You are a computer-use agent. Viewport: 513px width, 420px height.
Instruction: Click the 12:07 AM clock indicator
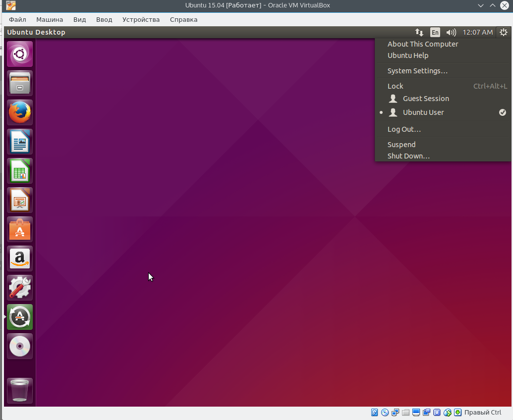click(x=477, y=32)
